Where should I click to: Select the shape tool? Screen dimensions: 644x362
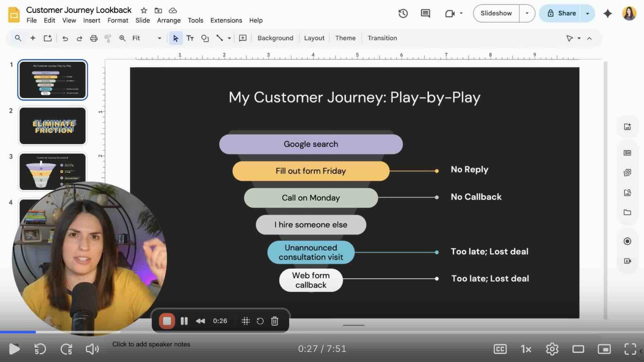click(x=205, y=38)
